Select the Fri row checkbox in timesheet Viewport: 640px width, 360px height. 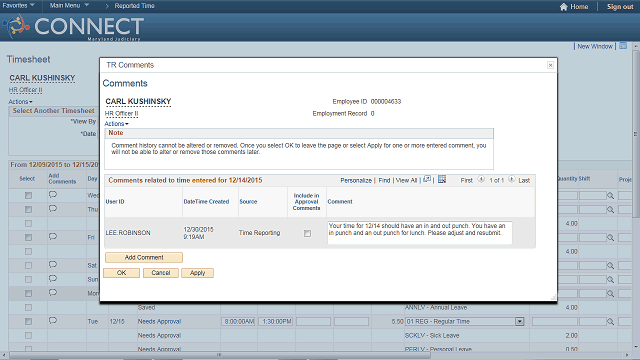28,238
